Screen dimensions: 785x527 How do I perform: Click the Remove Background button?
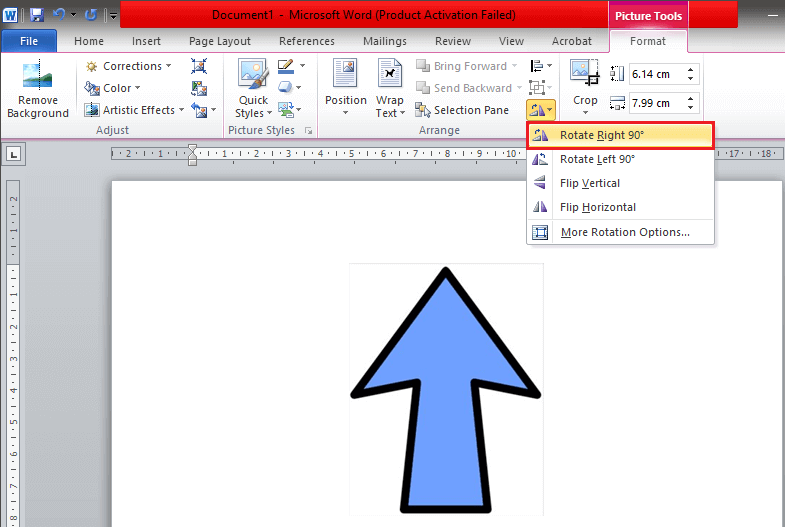click(37, 90)
